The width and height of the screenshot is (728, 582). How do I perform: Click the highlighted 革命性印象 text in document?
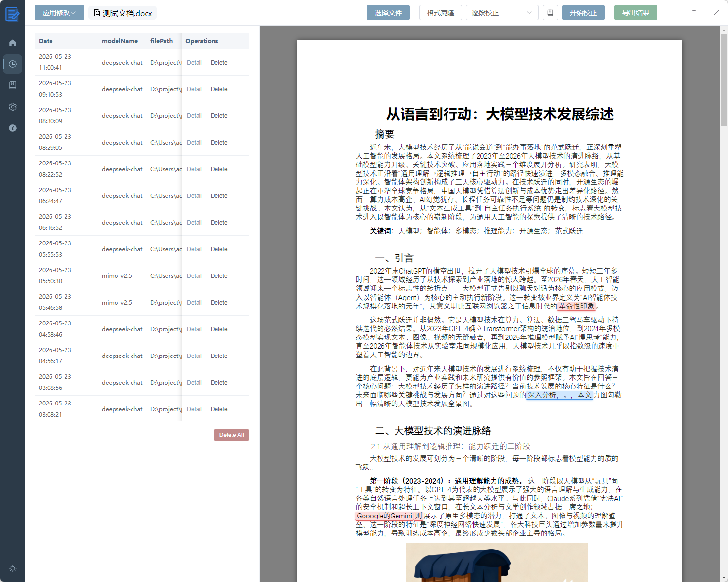pos(577,307)
